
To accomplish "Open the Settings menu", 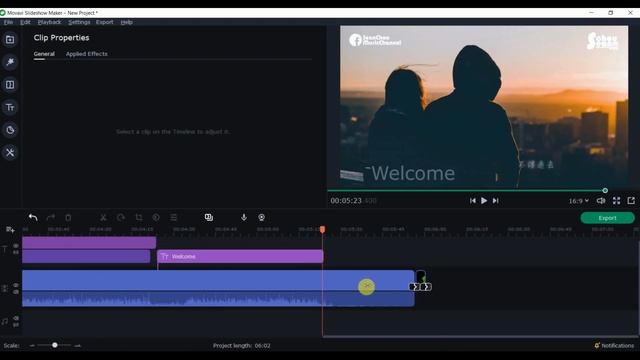I will pos(79,22).
